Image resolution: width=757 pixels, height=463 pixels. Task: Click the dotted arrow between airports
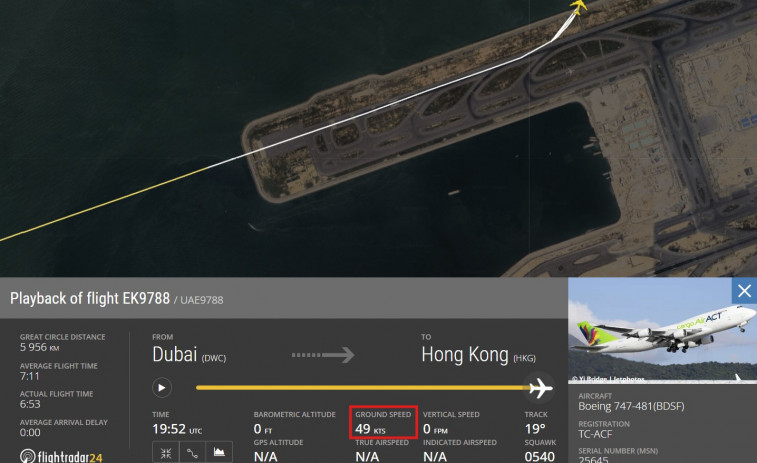(323, 355)
